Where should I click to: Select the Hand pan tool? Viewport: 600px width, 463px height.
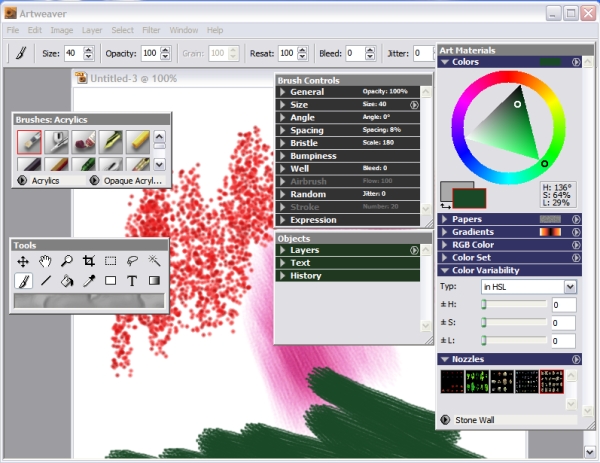point(45,261)
